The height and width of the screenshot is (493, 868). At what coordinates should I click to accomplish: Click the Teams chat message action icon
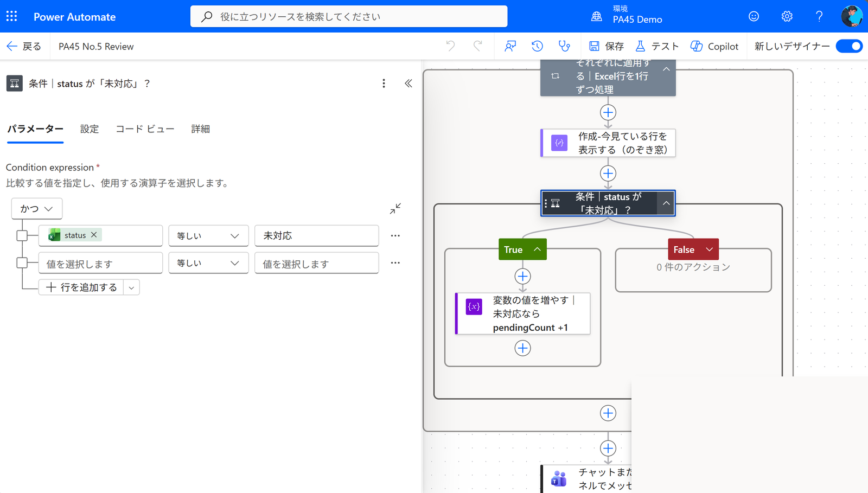click(x=559, y=478)
